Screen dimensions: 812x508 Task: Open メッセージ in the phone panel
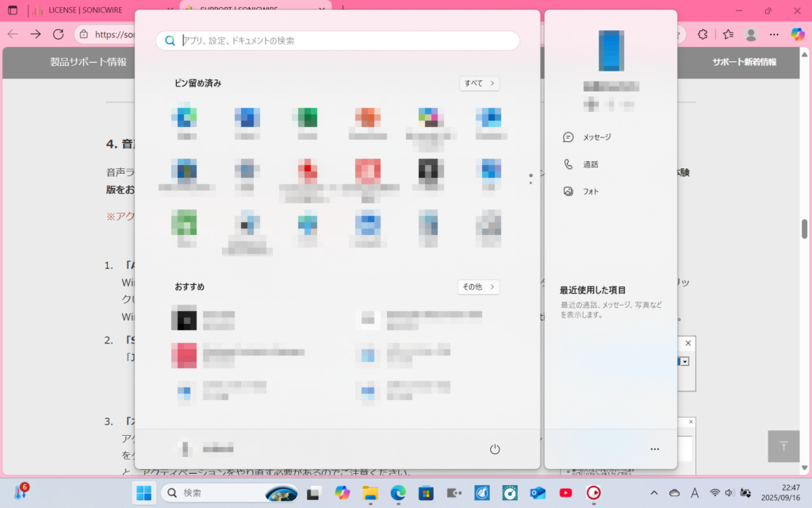[596, 137]
